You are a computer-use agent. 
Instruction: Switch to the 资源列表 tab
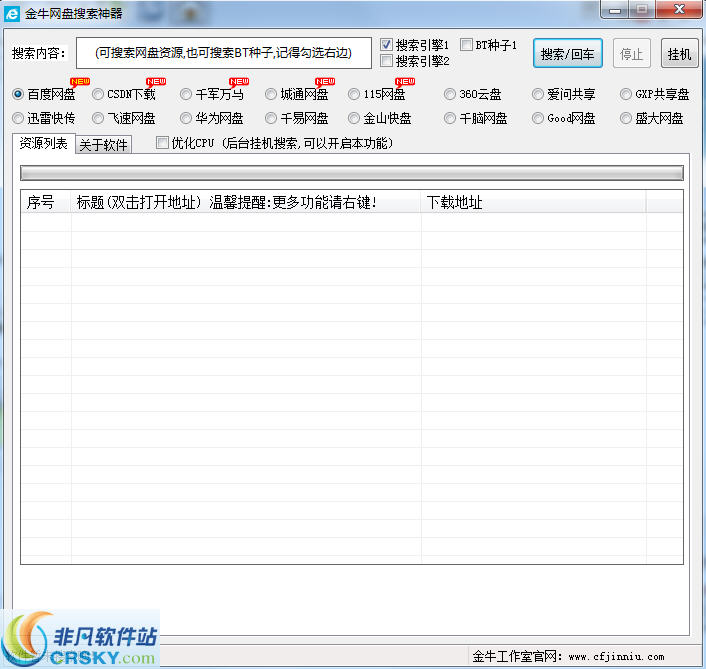tap(43, 144)
